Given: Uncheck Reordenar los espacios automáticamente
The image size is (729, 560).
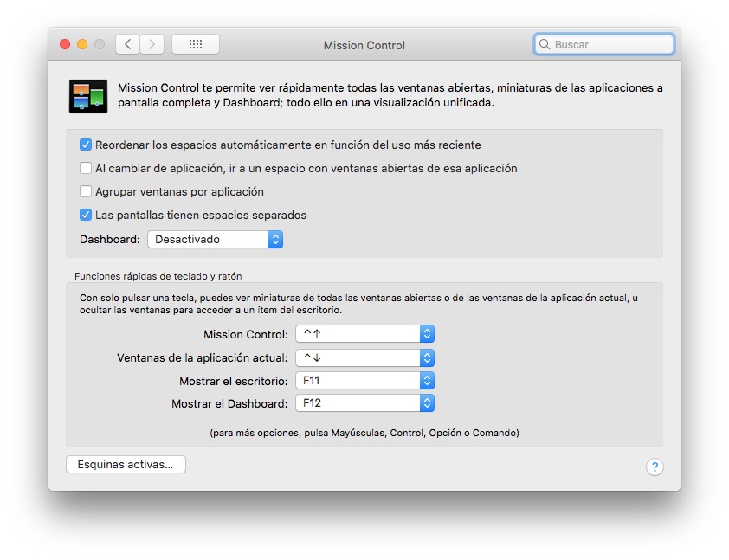Looking at the screenshot, I should coord(86,145).
